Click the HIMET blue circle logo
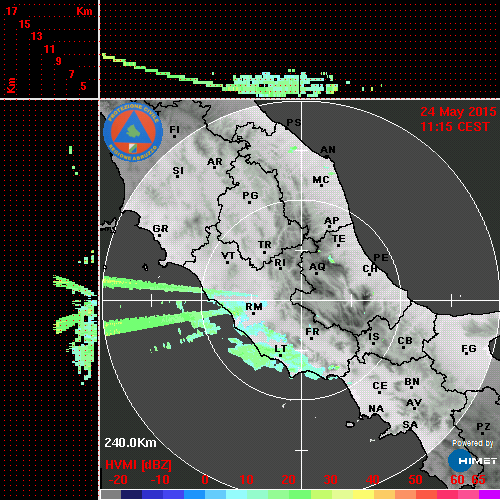The image size is (500, 500). (460, 461)
